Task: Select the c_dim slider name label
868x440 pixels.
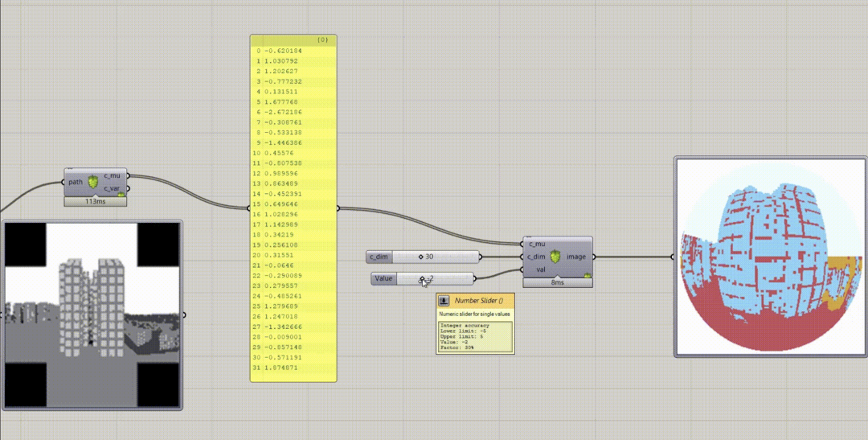Action: coord(378,257)
